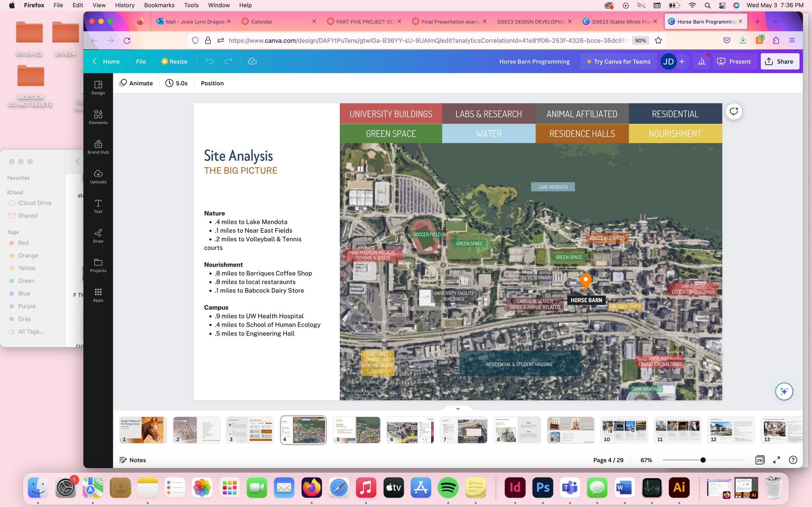
Task: Click the Present button
Action: click(x=734, y=61)
